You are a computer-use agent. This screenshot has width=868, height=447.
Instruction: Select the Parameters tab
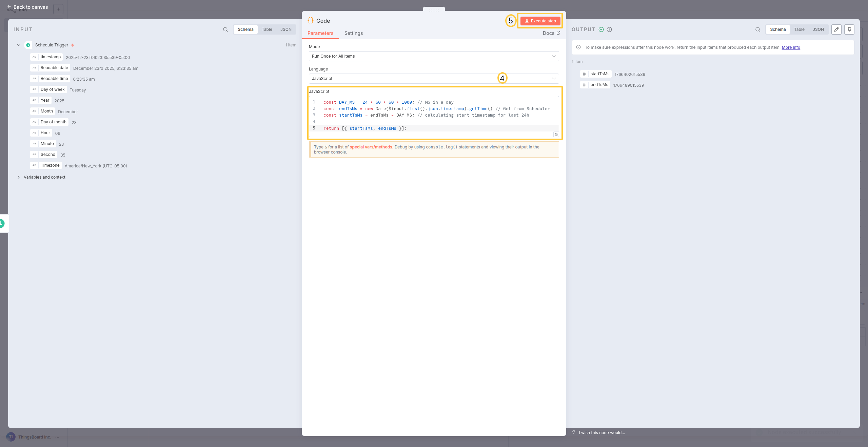pos(320,33)
